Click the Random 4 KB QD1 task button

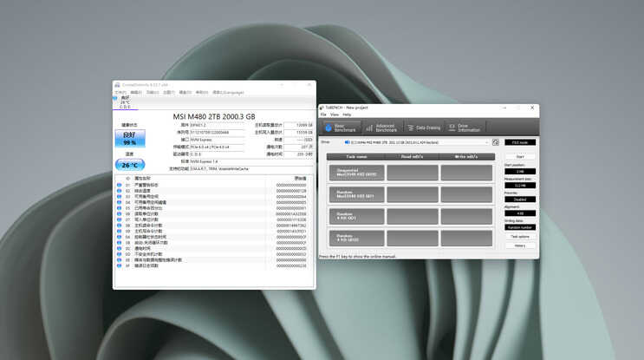pos(356,216)
